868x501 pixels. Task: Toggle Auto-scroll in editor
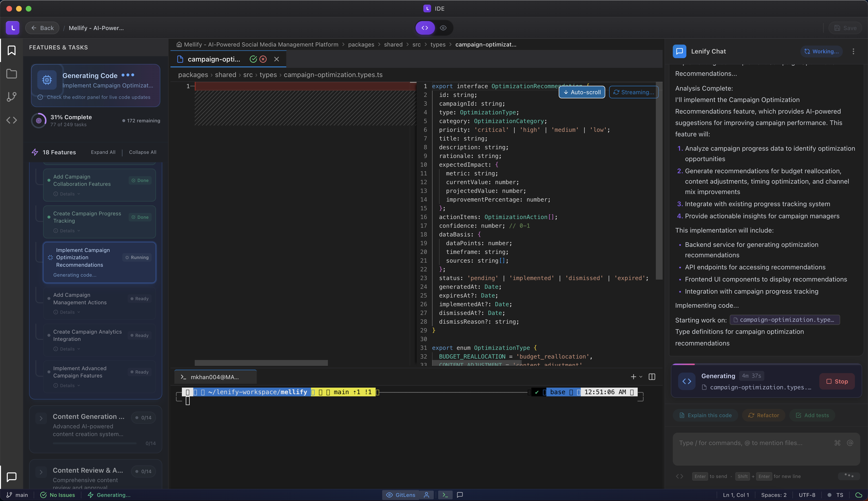[581, 92]
